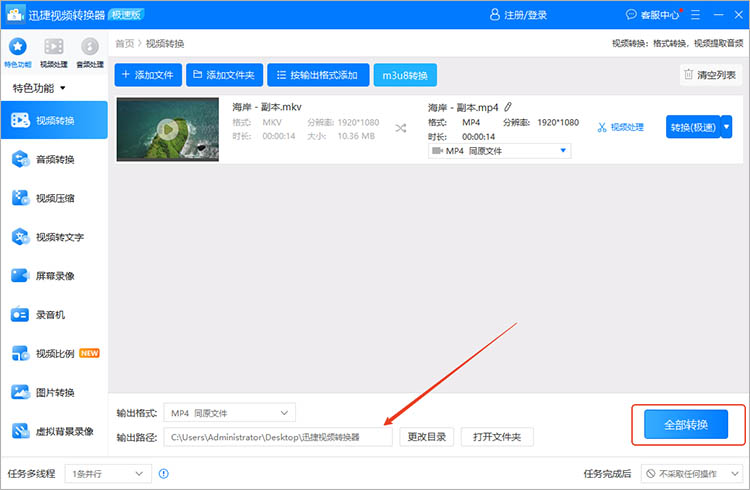This screenshot has width=750, height=490.
Task: Start conversion with 全部转换
Action: [x=686, y=424]
